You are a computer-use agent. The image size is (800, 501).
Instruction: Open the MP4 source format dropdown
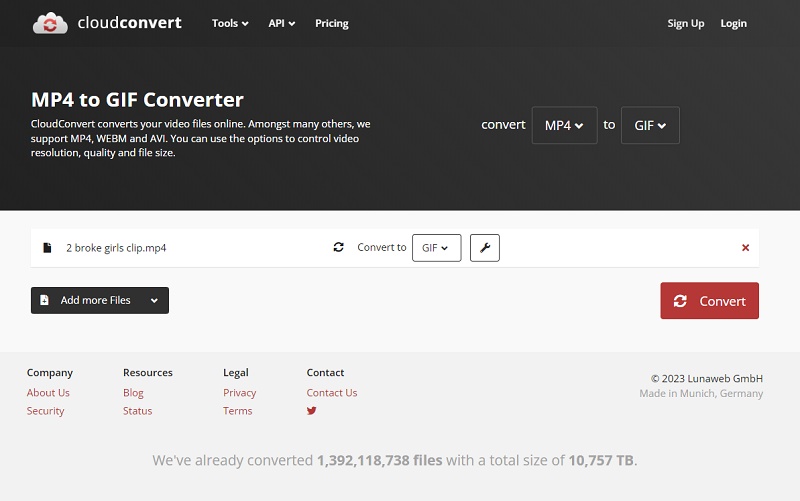tap(564, 125)
